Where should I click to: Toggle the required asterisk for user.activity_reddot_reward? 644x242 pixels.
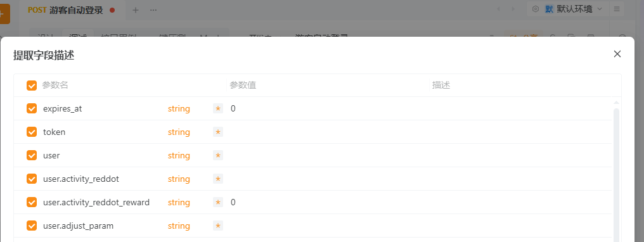tap(218, 202)
